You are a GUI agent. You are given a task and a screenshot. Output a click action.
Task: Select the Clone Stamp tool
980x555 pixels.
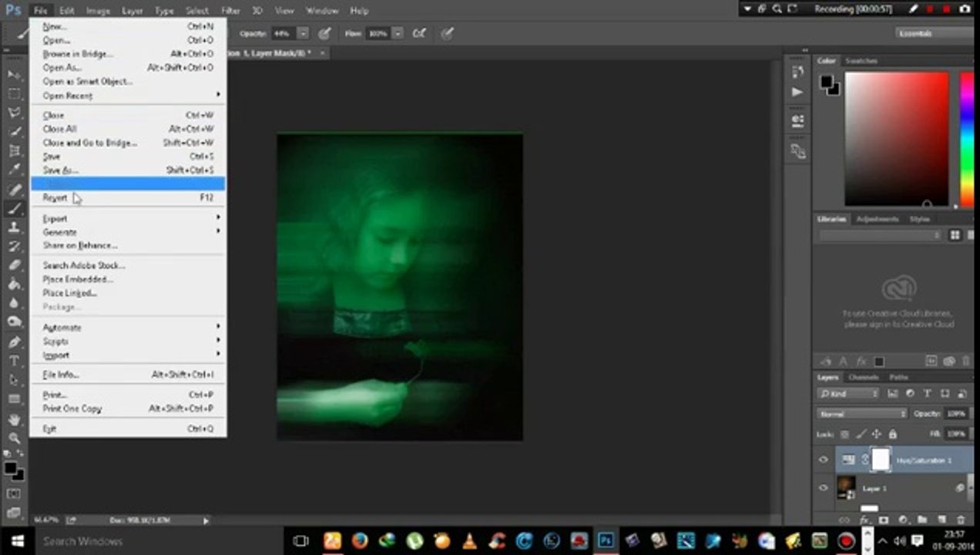pos(14,227)
